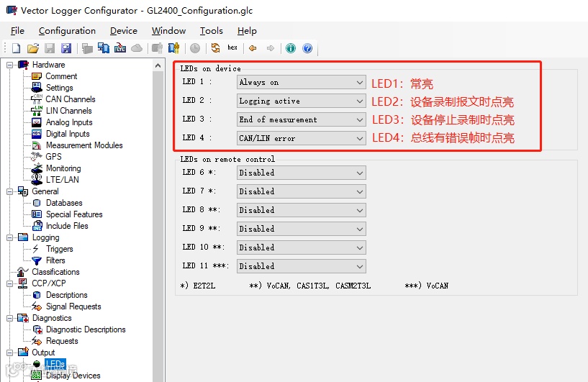Select Databases in the tree

click(64, 203)
